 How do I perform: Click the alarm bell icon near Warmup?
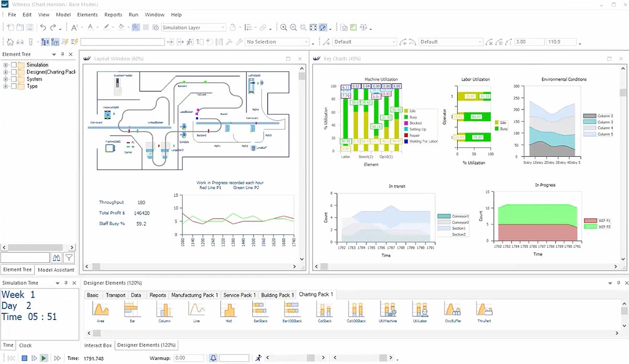click(213, 358)
